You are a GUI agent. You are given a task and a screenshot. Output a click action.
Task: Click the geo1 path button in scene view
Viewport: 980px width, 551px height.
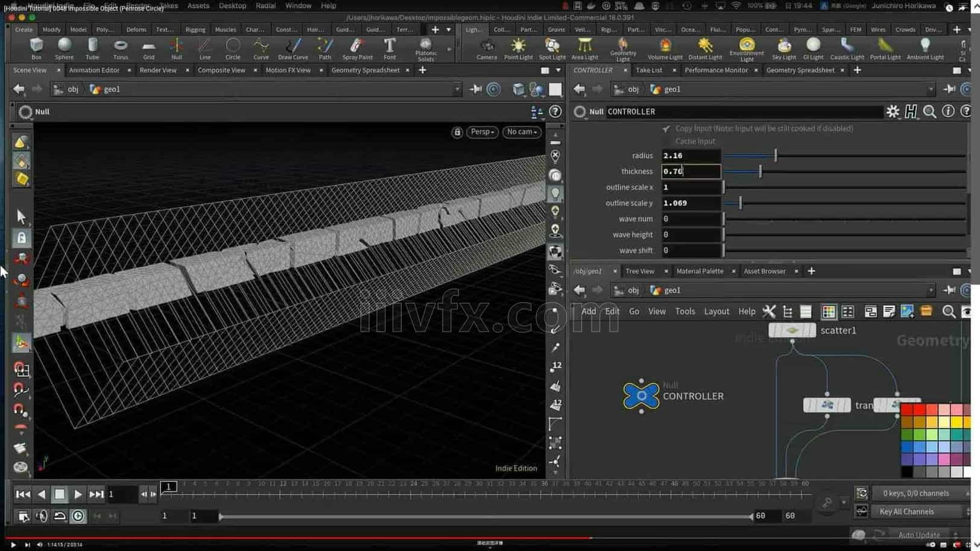(105, 89)
